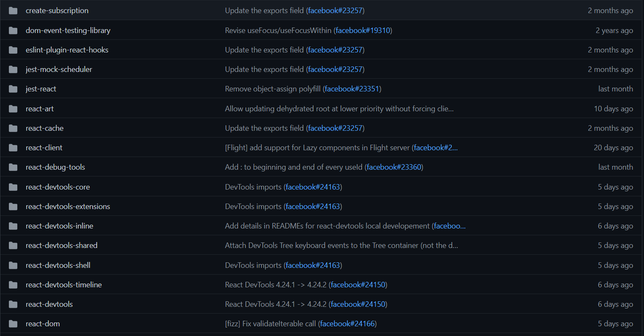
Task: Open the react-debug-tools folder
Action: tap(55, 167)
